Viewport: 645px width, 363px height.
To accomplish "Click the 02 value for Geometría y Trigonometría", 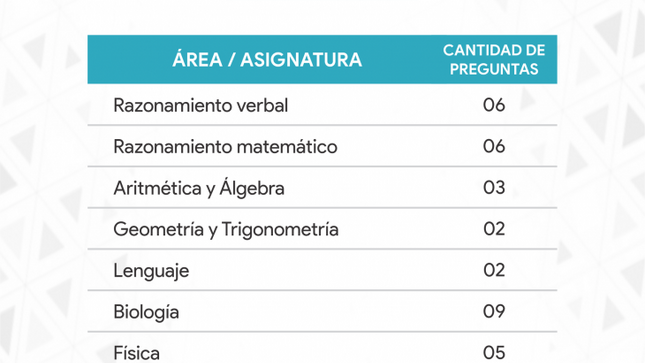I will click(494, 229).
